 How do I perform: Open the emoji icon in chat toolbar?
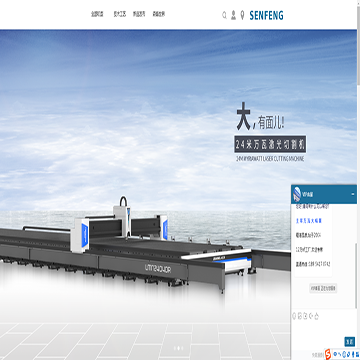[x=294, y=316]
